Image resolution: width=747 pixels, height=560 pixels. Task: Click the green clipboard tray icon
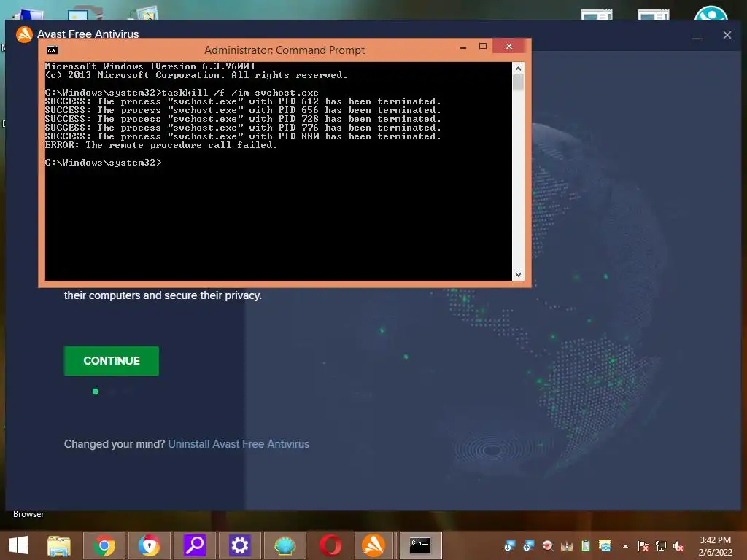pyautogui.click(x=586, y=545)
